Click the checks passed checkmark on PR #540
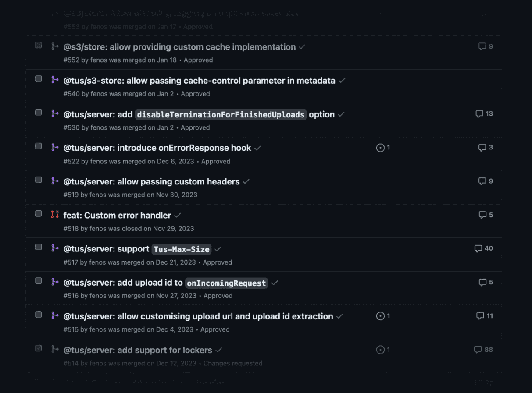This screenshot has width=532, height=393. (342, 81)
